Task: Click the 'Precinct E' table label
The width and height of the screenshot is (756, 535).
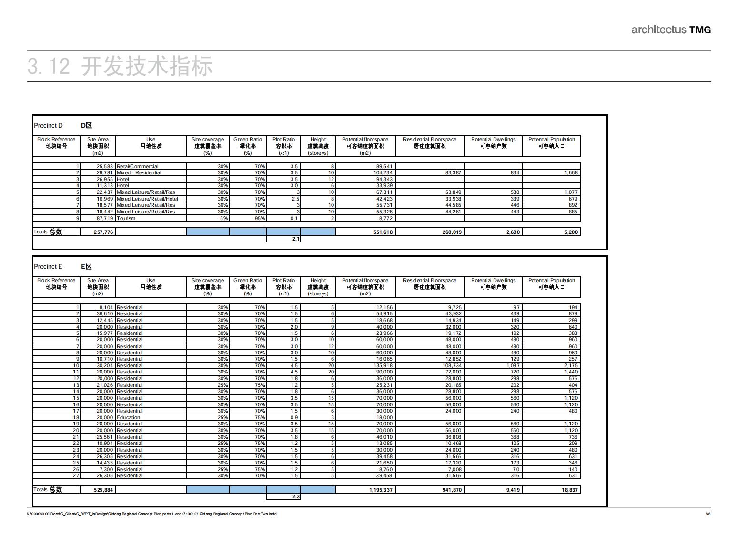Action: [x=48, y=267]
